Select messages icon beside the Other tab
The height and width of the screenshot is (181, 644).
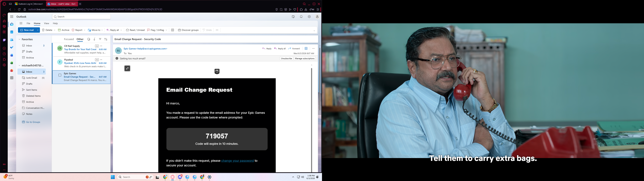[x=89, y=39]
